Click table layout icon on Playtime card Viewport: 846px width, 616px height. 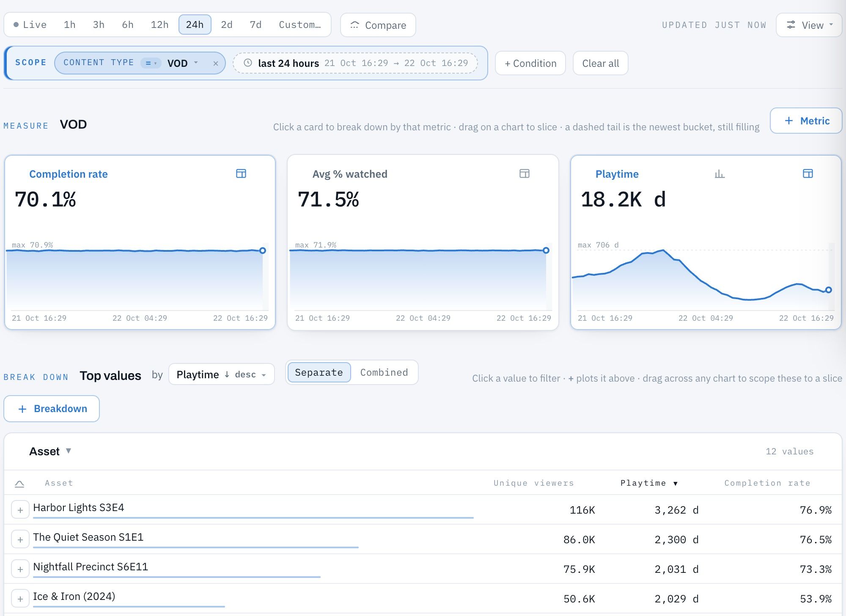pyautogui.click(x=808, y=173)
